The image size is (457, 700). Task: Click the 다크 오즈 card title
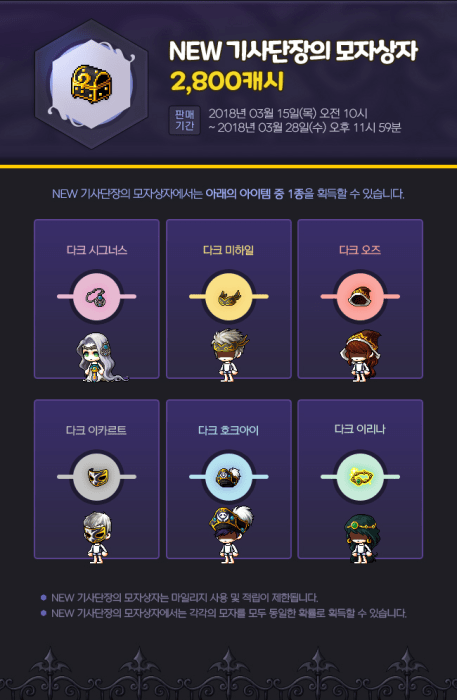tap(360, 250)
